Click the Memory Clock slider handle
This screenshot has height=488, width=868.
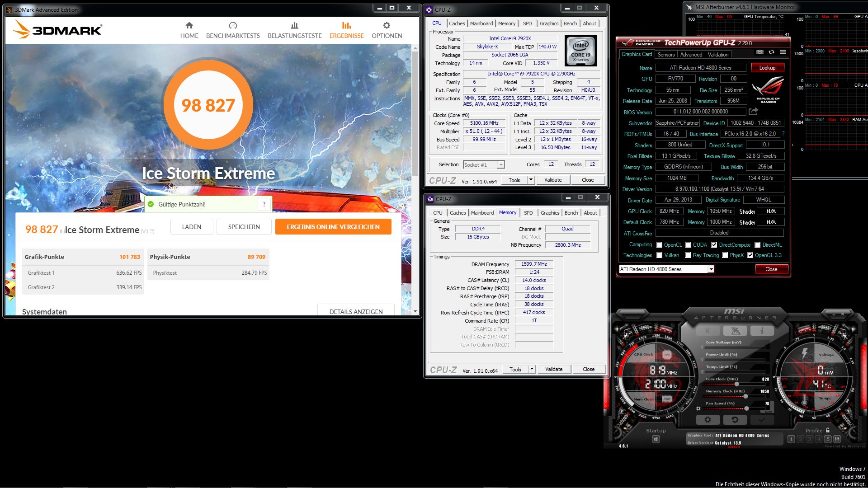coord(745,396)
